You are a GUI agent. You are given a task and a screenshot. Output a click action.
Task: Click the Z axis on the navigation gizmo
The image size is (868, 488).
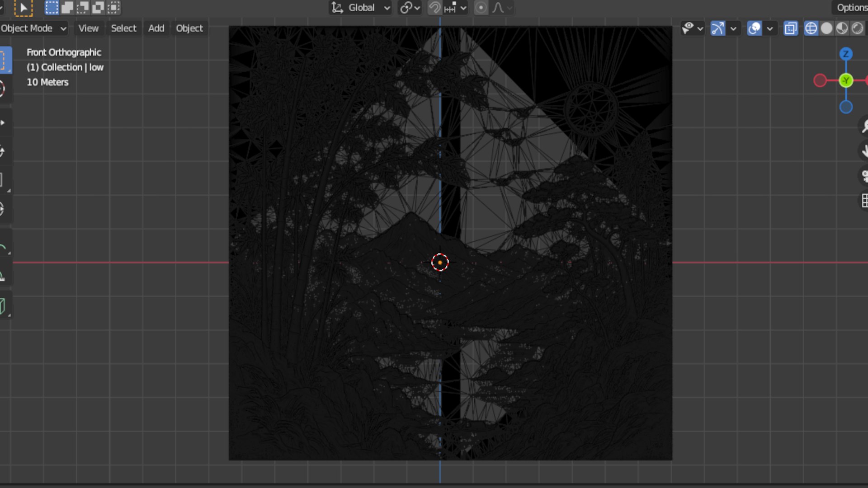click(x=846, y=54)
